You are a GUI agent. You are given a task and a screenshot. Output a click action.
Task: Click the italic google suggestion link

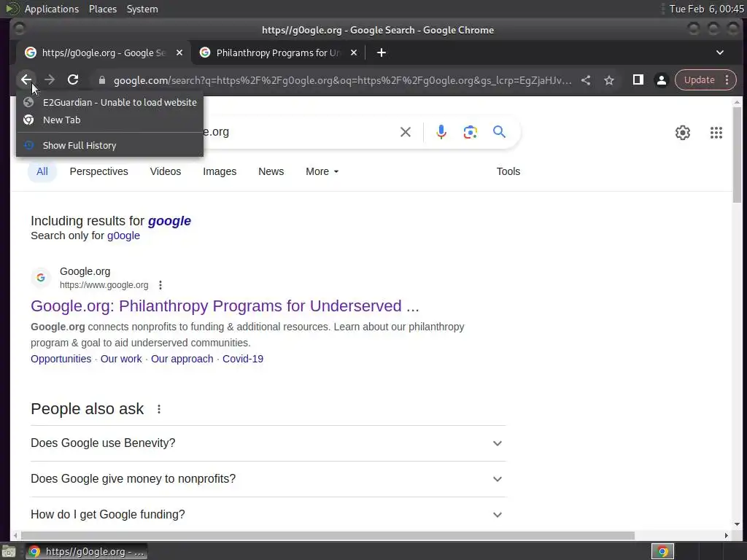pos(169,221)
